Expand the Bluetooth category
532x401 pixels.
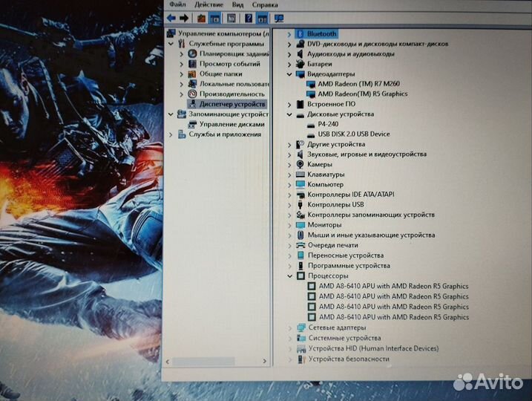[289, 34]
